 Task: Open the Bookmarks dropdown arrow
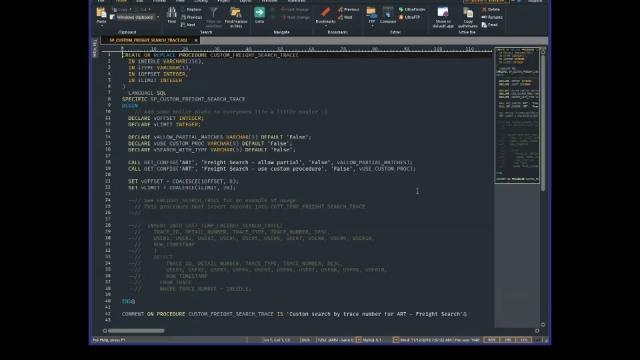click(326, 26)
